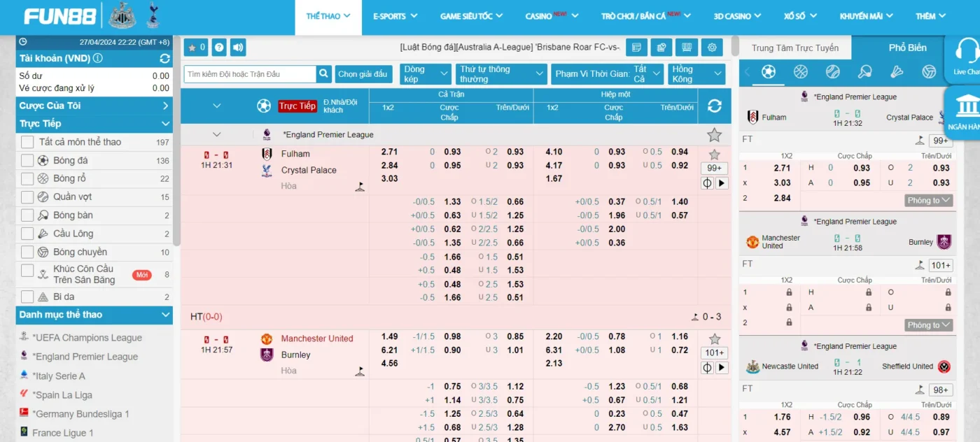Open statistics icon for Fulham match

(707, 183)
